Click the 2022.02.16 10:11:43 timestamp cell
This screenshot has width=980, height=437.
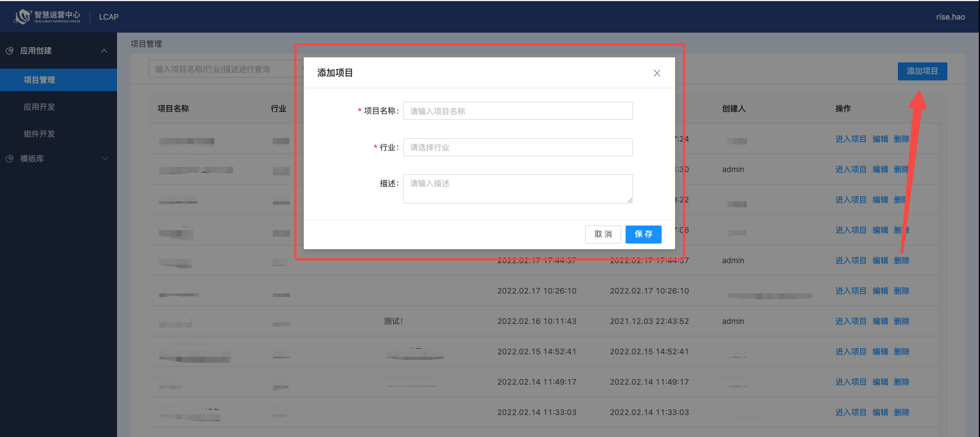tap(537, 321)
